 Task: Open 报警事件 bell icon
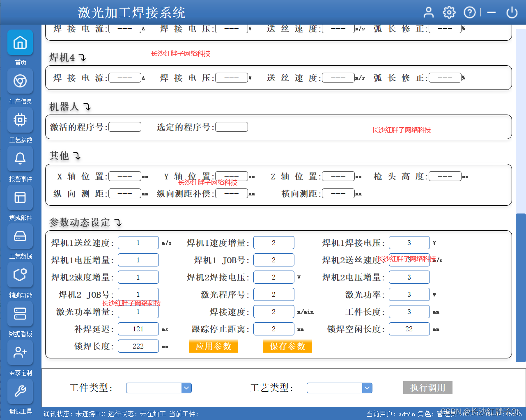coord(20,158)
